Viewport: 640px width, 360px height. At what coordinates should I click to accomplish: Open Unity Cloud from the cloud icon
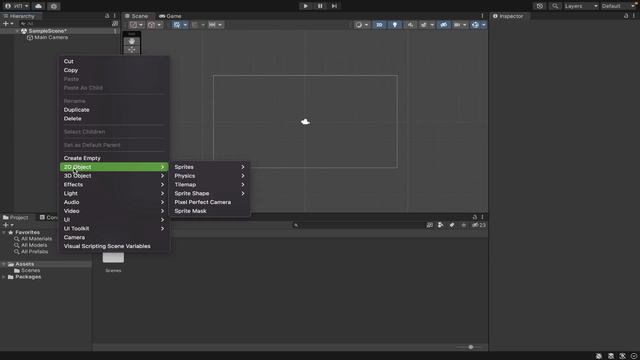(38, 6)
